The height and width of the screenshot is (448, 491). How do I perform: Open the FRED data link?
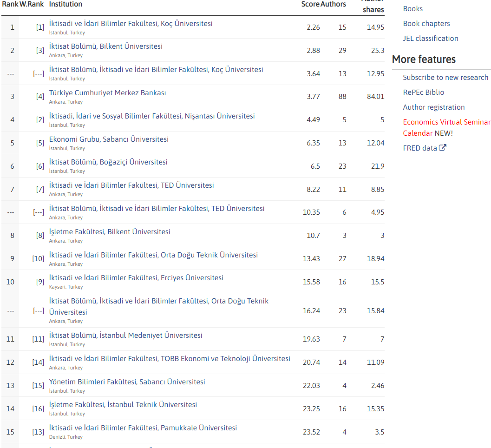420,148
